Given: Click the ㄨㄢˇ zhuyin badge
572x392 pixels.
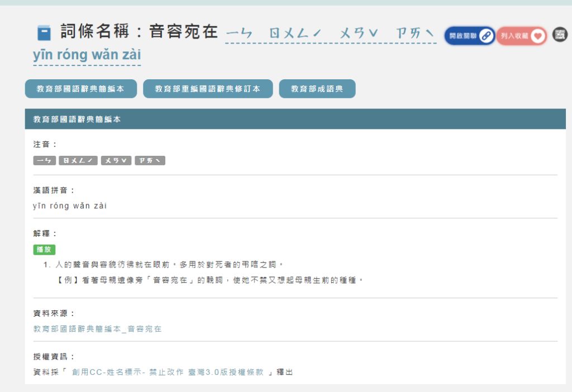Looking at the screenshot, I should click(x=116, y=161).
